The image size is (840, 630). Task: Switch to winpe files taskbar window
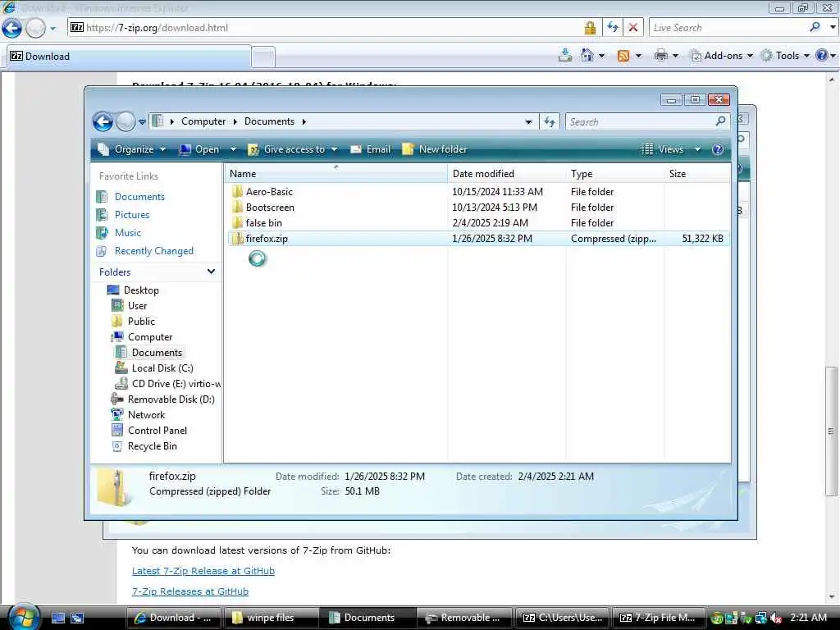271,618
